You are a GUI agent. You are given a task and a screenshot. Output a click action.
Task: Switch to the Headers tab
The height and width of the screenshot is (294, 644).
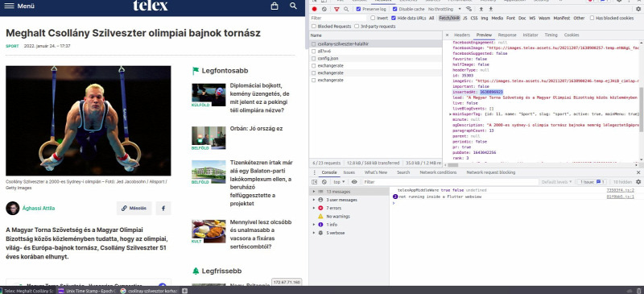point(461,35)
